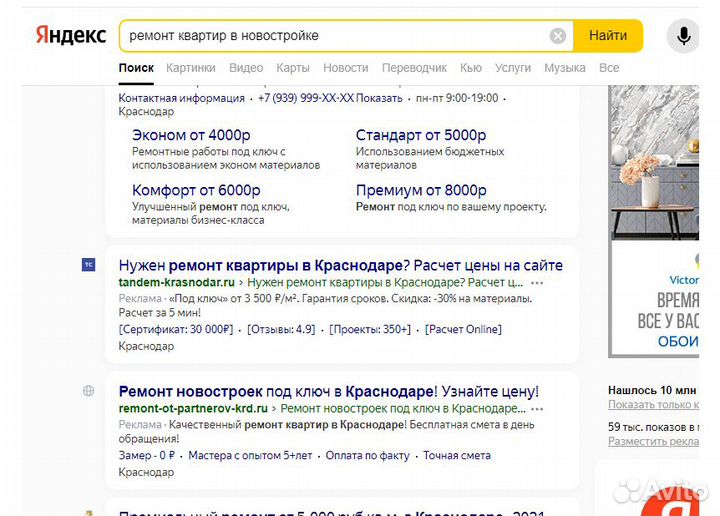Open the Оплата по факту sitelink
Image resolution: width=720 pixels, height=516 pixels.
point(367,455)
